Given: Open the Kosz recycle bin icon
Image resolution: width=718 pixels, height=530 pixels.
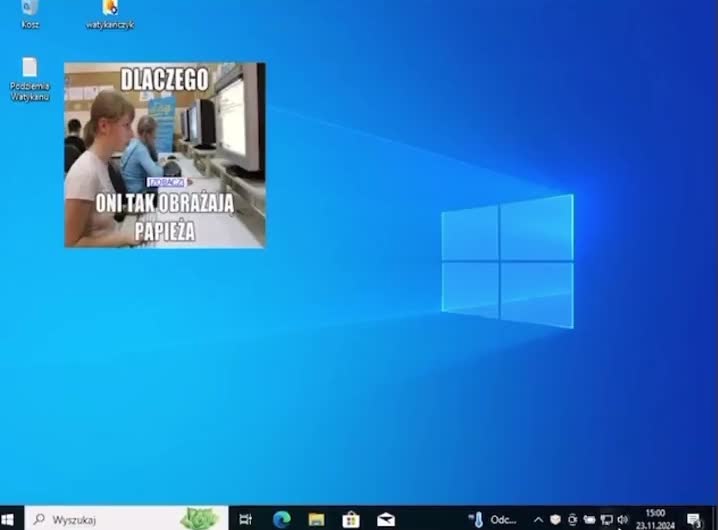Looking at the screenshot, I should tap(30, 10).
